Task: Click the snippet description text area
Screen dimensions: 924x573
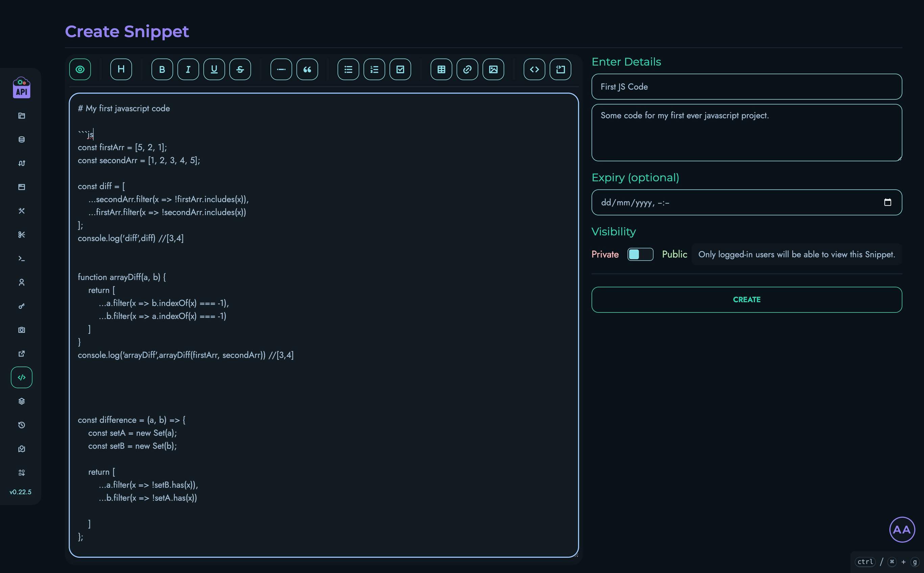Action: pyautogui.click(x=747, y=133)
